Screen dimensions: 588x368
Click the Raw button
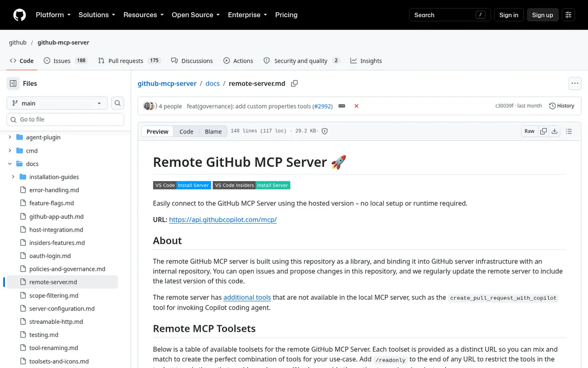coord(529,131)
